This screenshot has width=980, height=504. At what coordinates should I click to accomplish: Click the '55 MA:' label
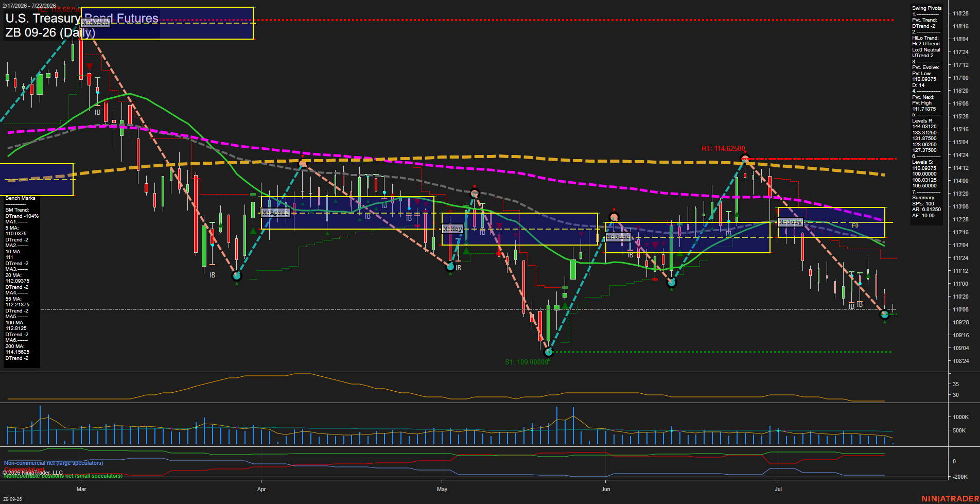click(13, 299)
